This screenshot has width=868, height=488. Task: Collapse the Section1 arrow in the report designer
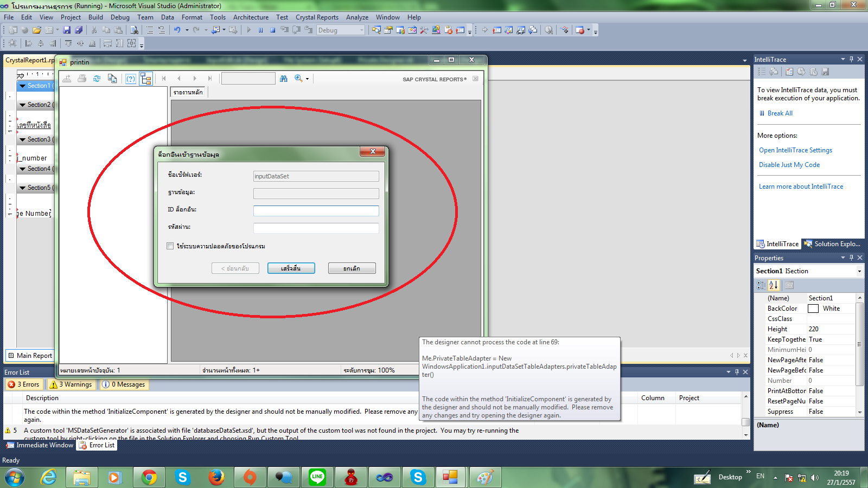22,86
